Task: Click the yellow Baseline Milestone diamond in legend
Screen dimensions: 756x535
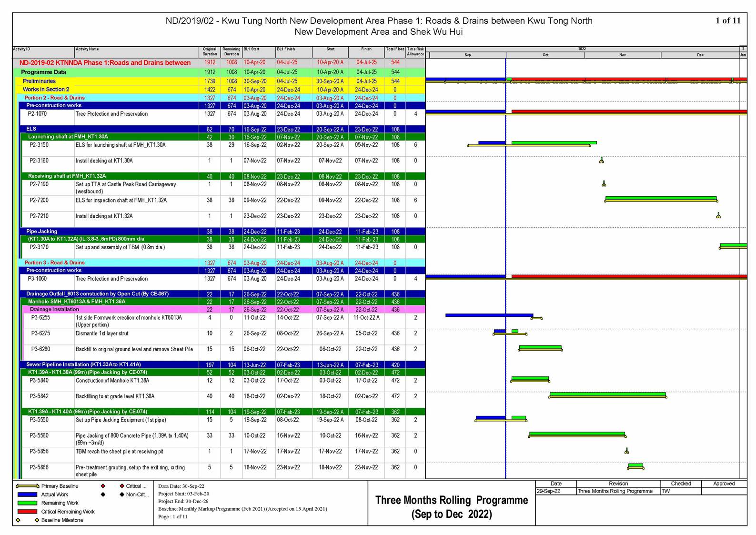Action: (18, 520)
